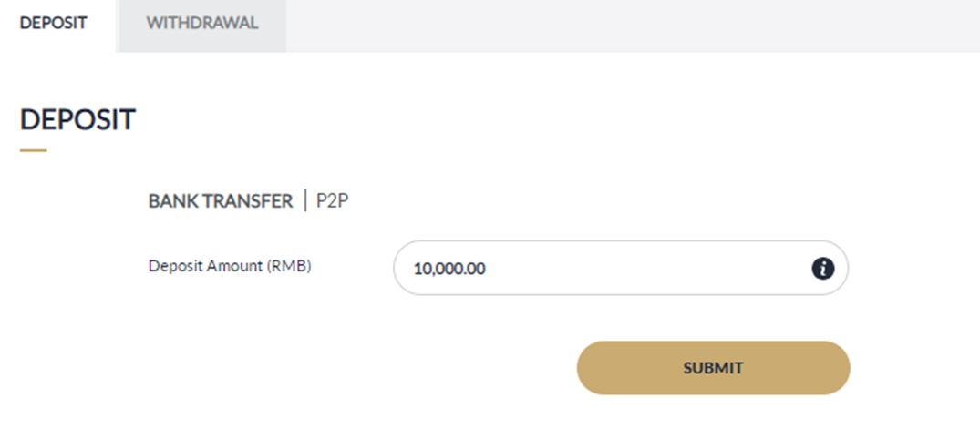This screenshot has height=429, width=980.
Task: Click the Deposit Amount (RMB) label
Action: click(x=230, y=267)
